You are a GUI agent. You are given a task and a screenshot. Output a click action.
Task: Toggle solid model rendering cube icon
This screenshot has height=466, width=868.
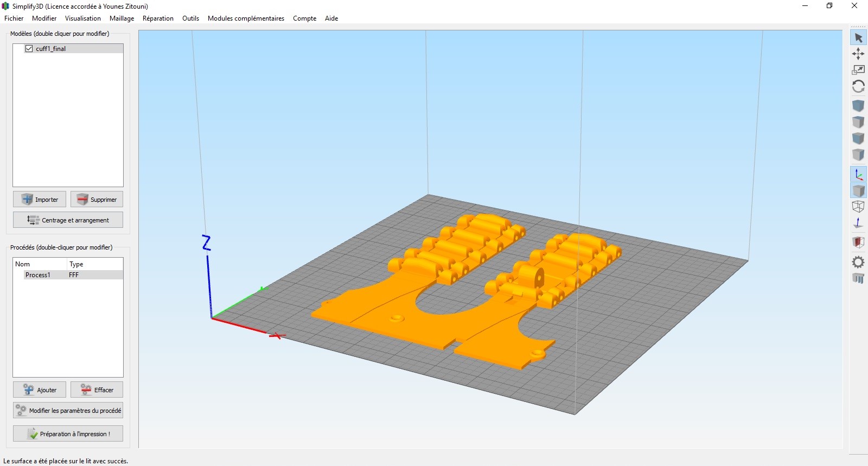tap(858, 190)
